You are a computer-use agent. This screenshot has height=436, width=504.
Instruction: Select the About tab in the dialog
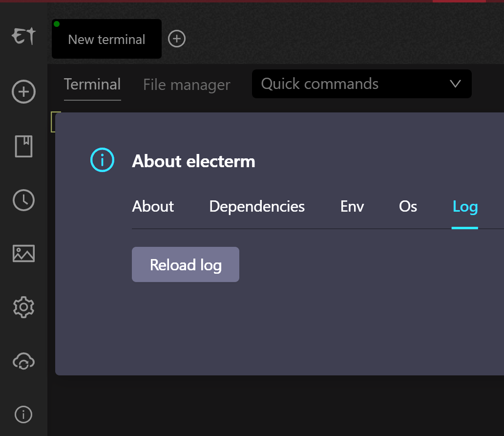coord(152,206)
